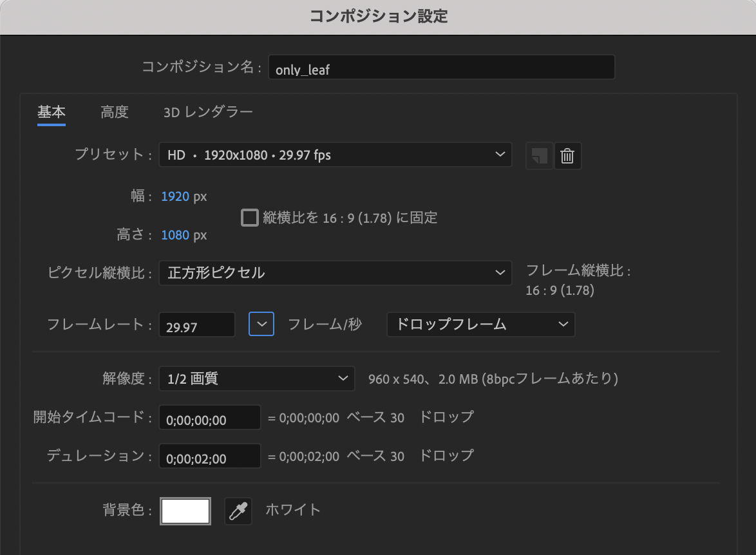This screenshot has height=555, width=756.
Task: Click the フレームレート value 29.97
Action: pos(196,325)
